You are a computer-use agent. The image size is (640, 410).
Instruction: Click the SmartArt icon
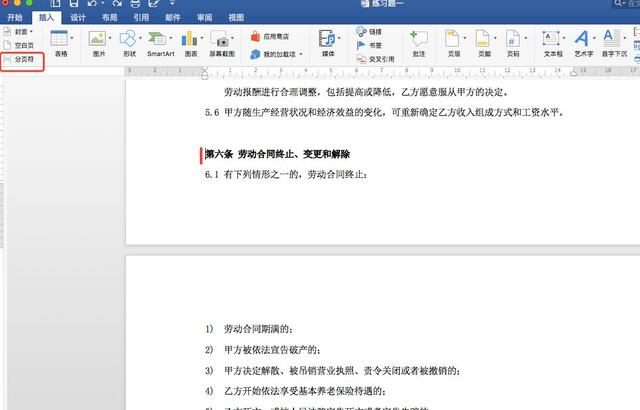(x=157, y=38)
